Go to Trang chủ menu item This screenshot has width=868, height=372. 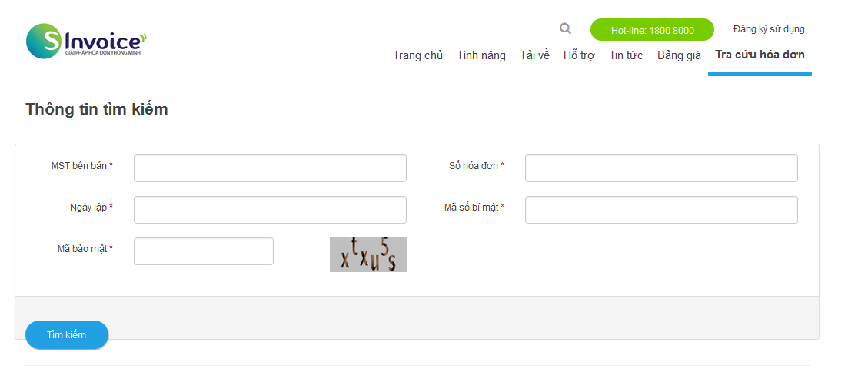(417, 55)
